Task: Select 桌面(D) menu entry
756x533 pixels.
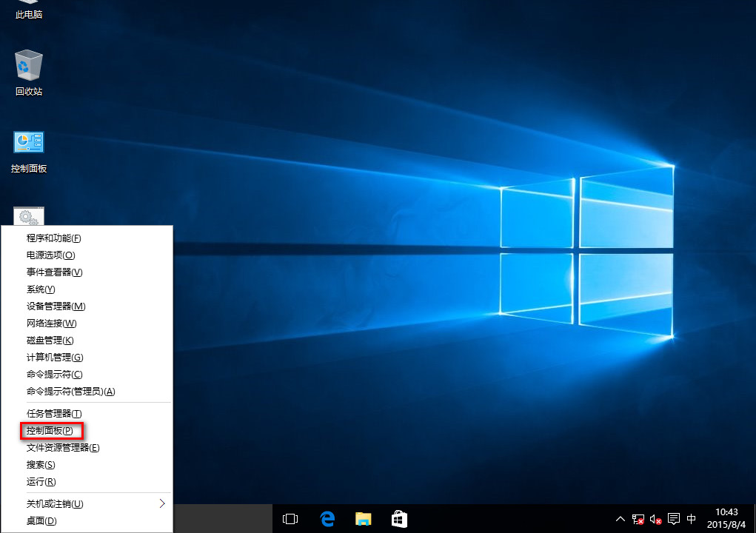Action: [x=87, y=521]
